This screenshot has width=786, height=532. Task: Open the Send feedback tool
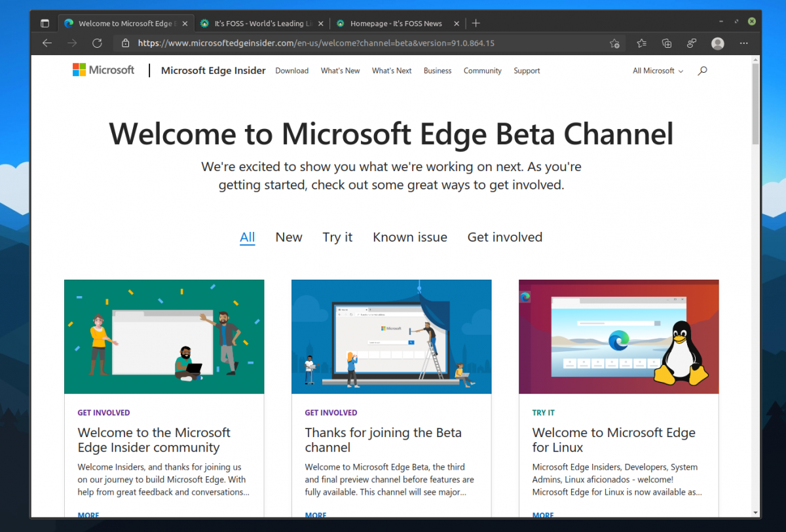(692, 43)
